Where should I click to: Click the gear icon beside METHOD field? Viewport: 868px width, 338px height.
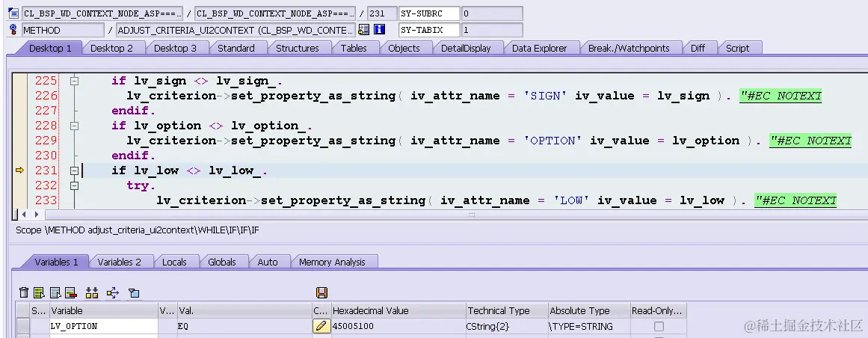tap(13, 29)
